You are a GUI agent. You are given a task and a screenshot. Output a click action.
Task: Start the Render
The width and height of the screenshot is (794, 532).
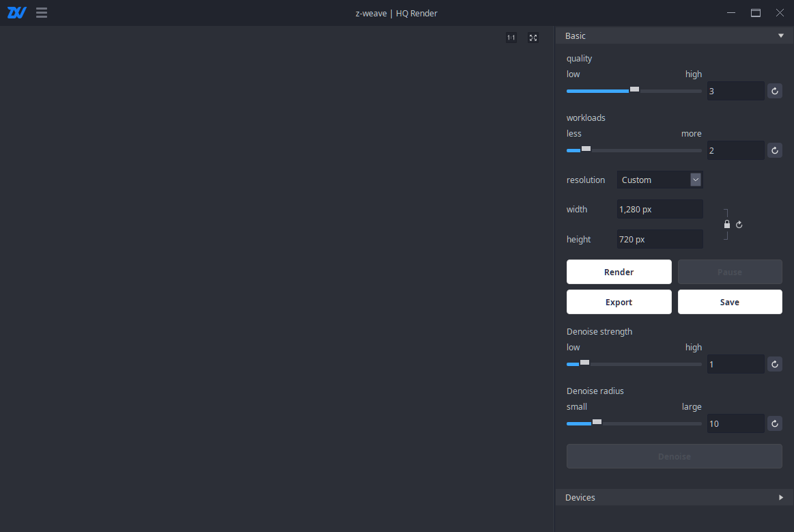[619, 272]
